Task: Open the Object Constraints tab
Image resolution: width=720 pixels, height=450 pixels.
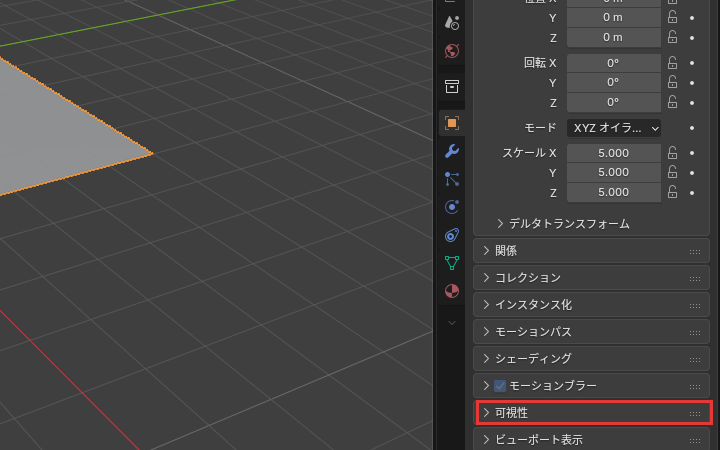Action: point(452,235)
